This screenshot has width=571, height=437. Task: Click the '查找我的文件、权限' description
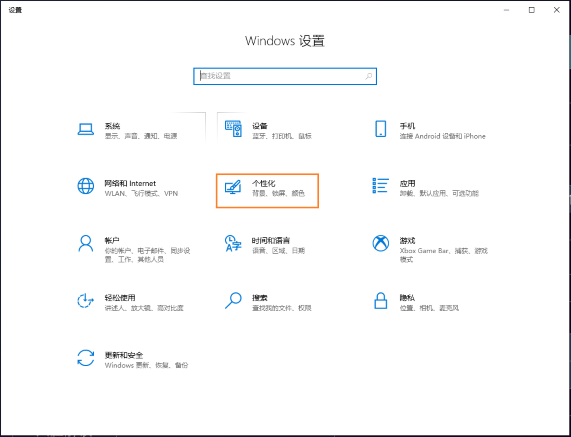tap(282, 308)
